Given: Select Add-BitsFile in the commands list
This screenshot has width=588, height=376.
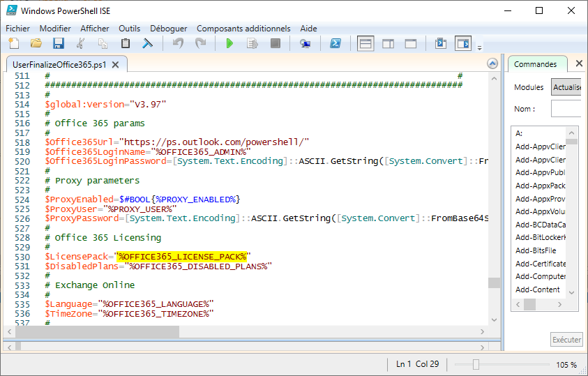Looking at the screenshot, I should point(536,250).
